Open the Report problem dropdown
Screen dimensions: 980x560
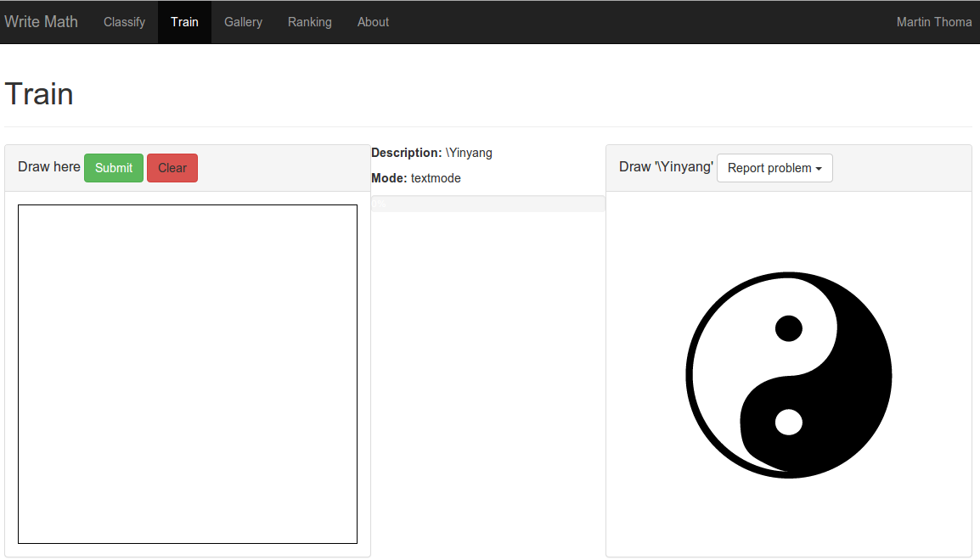click(x=774, y=168)
